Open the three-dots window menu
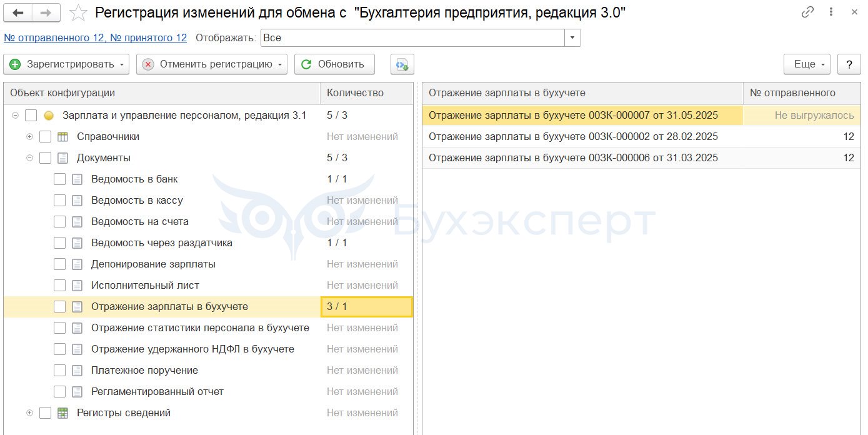The width and height of the screenshot is (868, 435). (x=831, y=12)
